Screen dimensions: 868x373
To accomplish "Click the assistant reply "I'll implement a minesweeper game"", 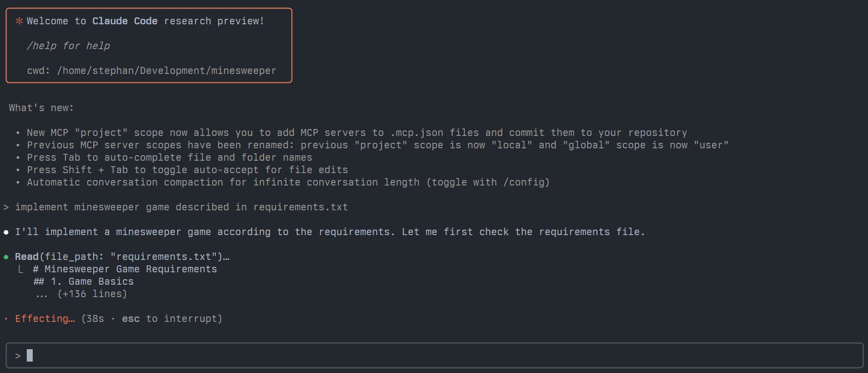I will [x=330, y=232].
